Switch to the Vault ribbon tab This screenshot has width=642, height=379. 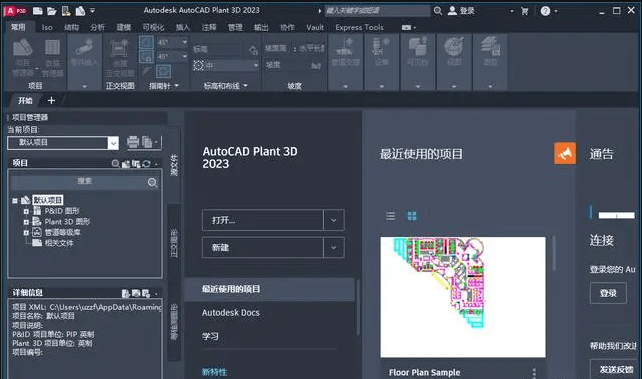point(315,27)
